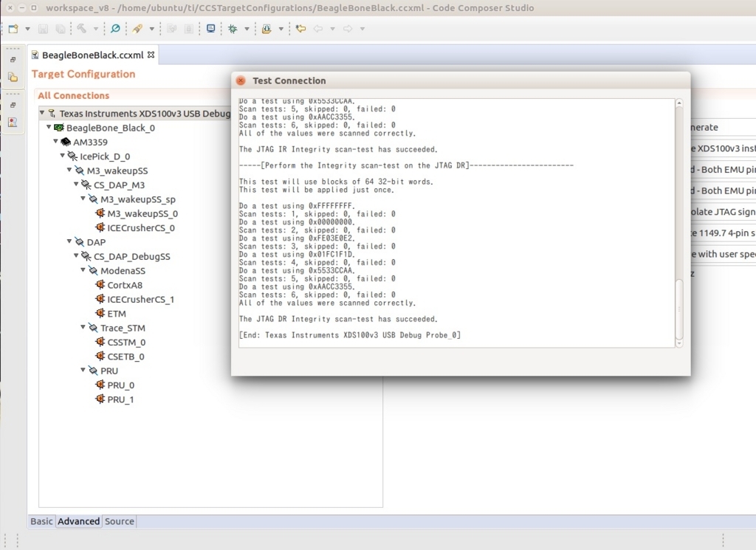The height and width of the screenshot is (550, 756).
Task: Select ICECrusherCS_0 in the tree
Action: (141, 228)
